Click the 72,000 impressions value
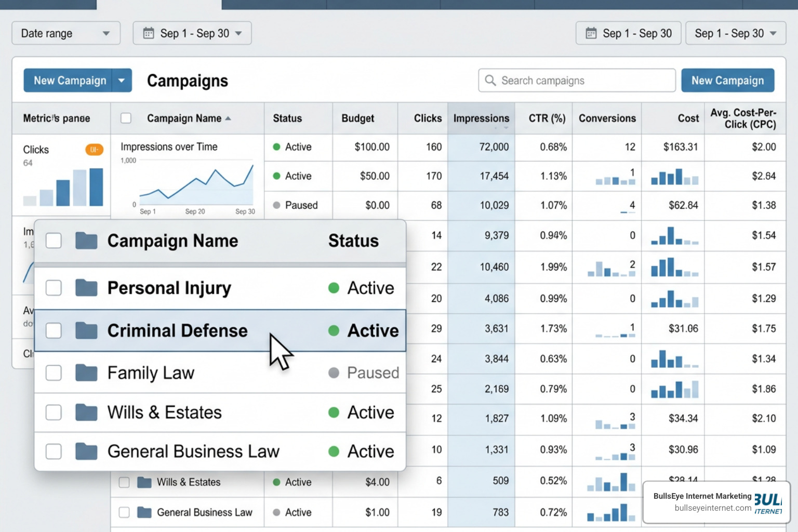This screenshot has width=798, height=532. pos(494,147)
